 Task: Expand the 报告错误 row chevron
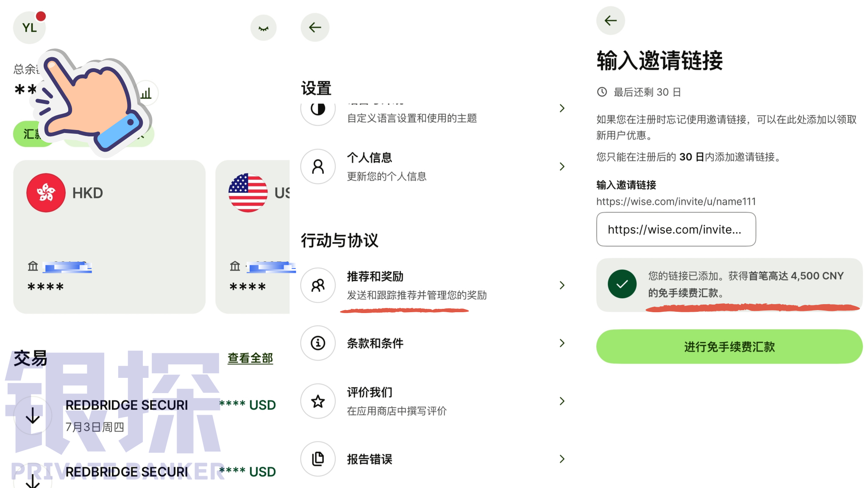(562, 459)
